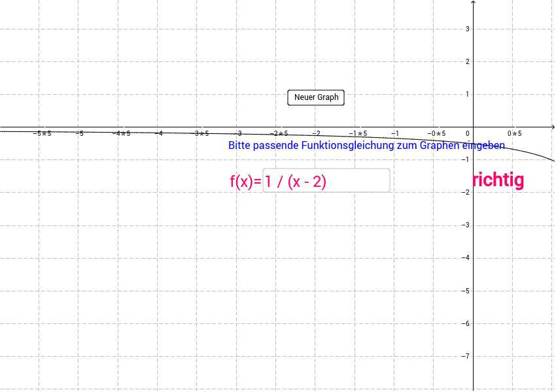The width and height of the screenshot is (556, 392).
Task: Click the y-axis label −3
Action: [x=465, y=225]
